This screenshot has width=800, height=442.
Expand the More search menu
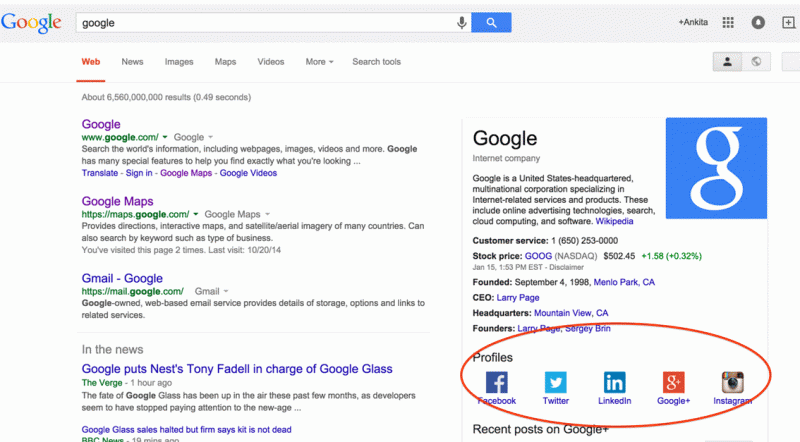319,62
